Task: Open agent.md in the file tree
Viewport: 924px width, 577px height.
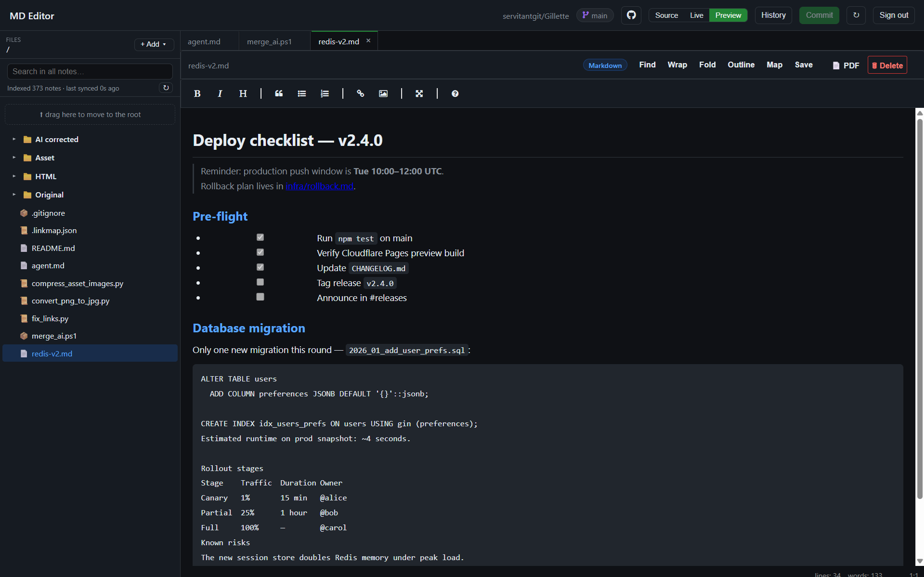Action: pos(48,265)
